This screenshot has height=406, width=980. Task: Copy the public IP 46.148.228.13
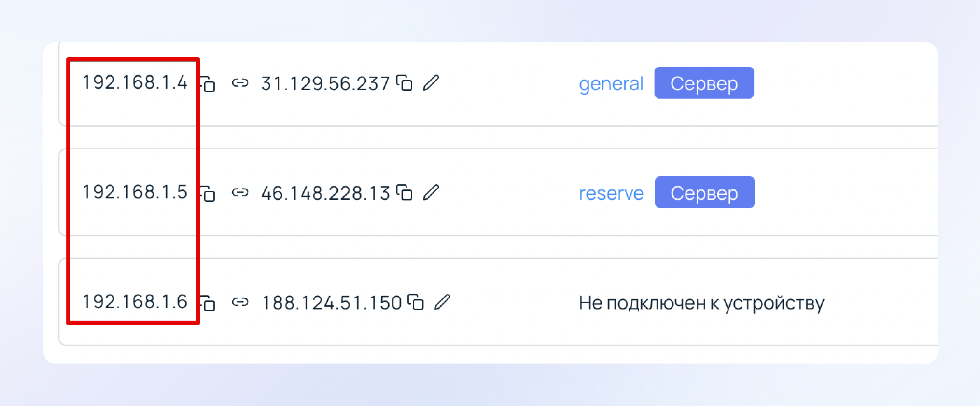(405, 193)
